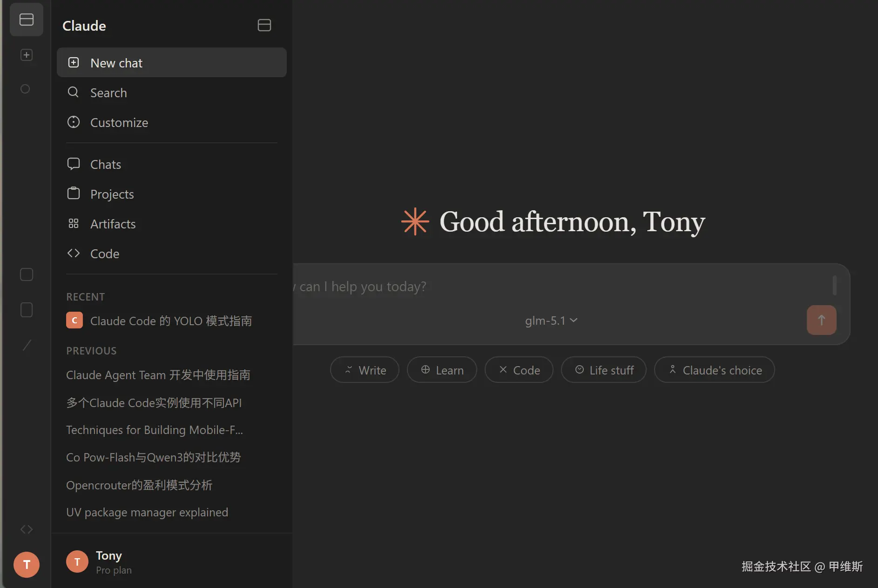Image resolution: width=878 pixels, height=588 pixels.
Task: Select the Life stuff suggestion chip
Action: coord(604,370)
